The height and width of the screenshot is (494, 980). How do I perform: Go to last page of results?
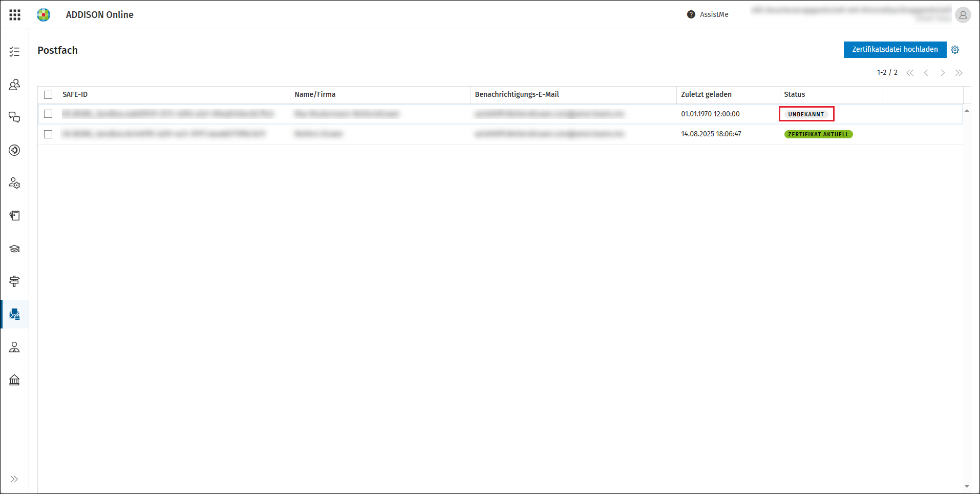pos(959,73)
